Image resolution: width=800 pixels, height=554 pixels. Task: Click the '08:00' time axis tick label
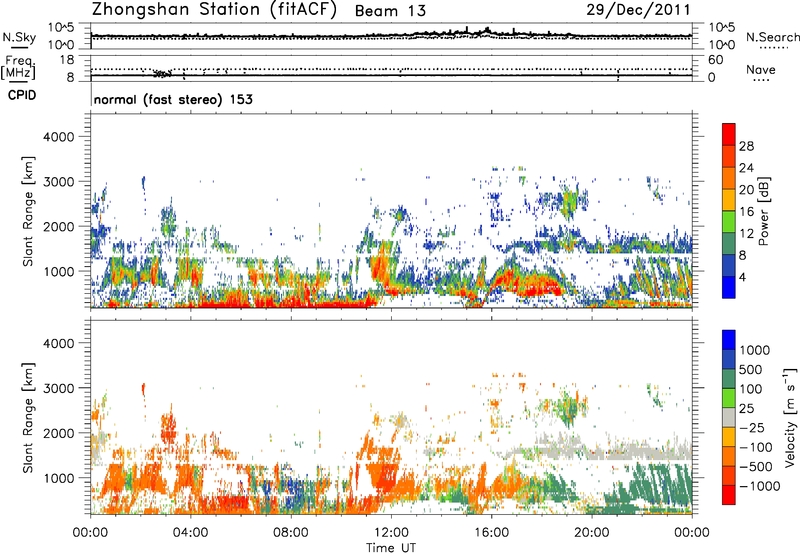pyautogui.click(x=291, y=533)
